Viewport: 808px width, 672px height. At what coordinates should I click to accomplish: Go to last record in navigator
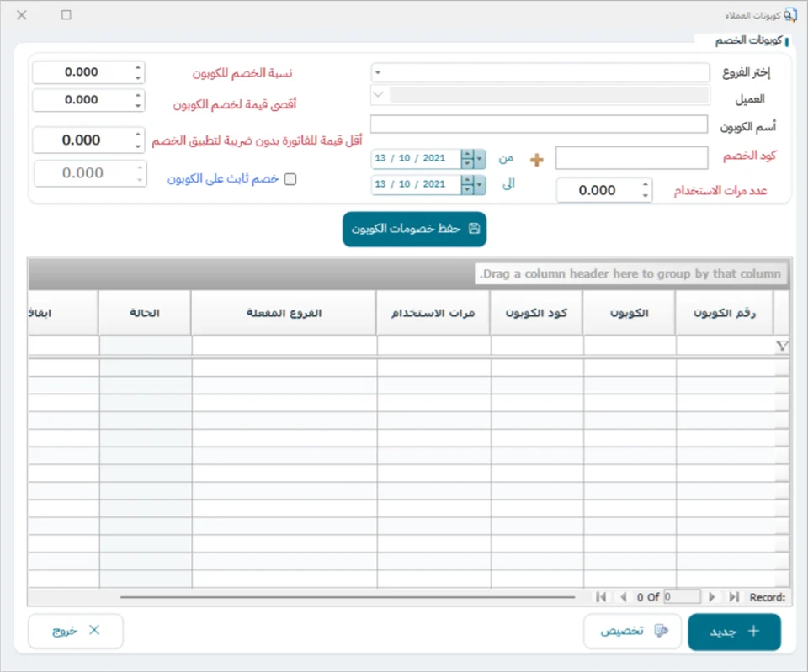tap(734, 597)
